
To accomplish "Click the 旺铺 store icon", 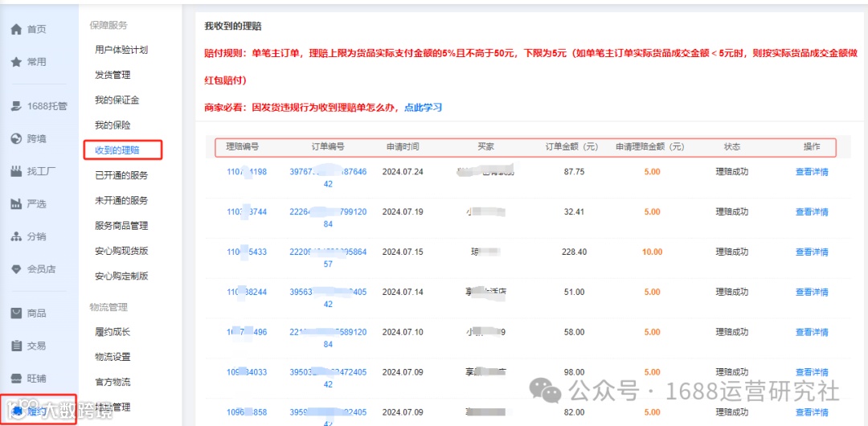I will tap(17, 379).
